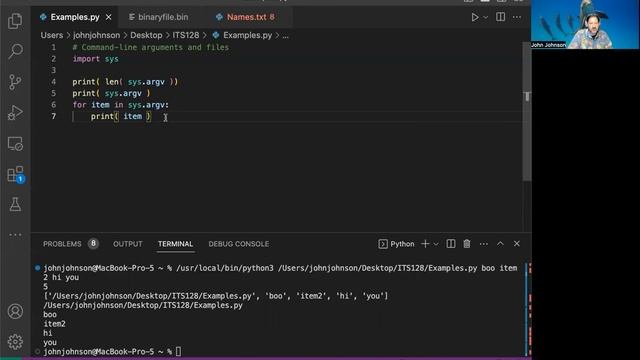Click the 'import sys' code line
Viewport: 640px width, 360px height.
[x=96, y=59]
